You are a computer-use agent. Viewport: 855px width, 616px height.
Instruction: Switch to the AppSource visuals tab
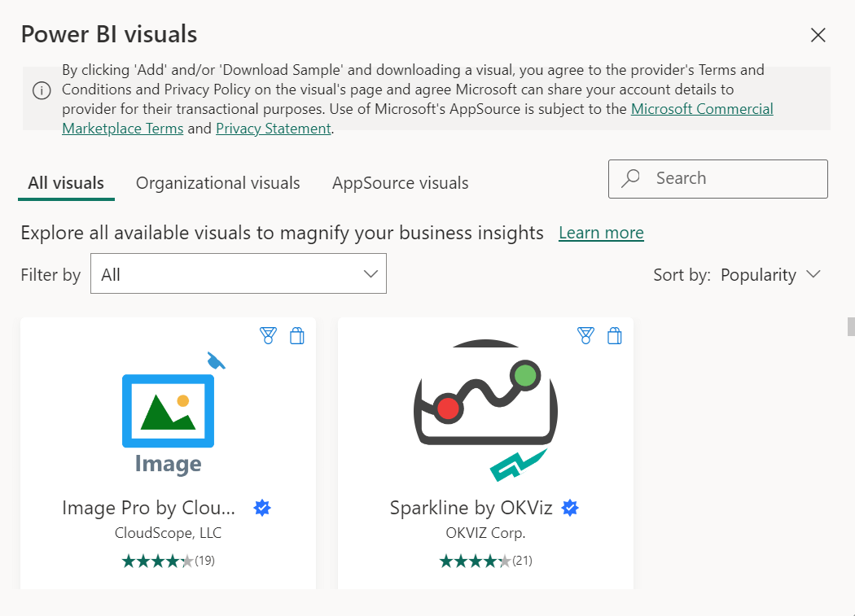tap(400, 183)
